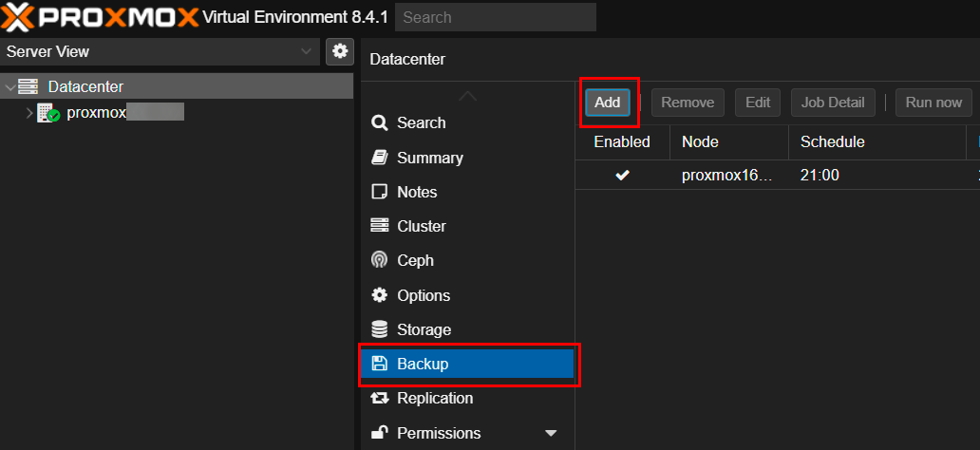The image size is (980, 450).
Task: Click the Notes sticky-note icon
Action: [x=380, y=192]
